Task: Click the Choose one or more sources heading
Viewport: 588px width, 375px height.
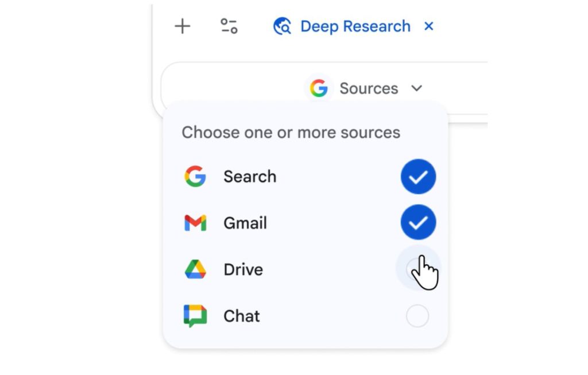Action: (x=291, y=132)
